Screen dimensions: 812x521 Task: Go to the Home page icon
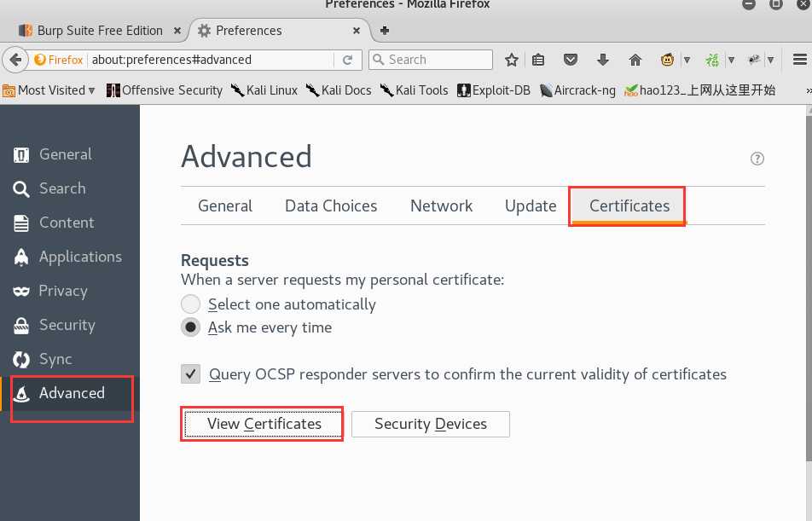tap(635, 60)
